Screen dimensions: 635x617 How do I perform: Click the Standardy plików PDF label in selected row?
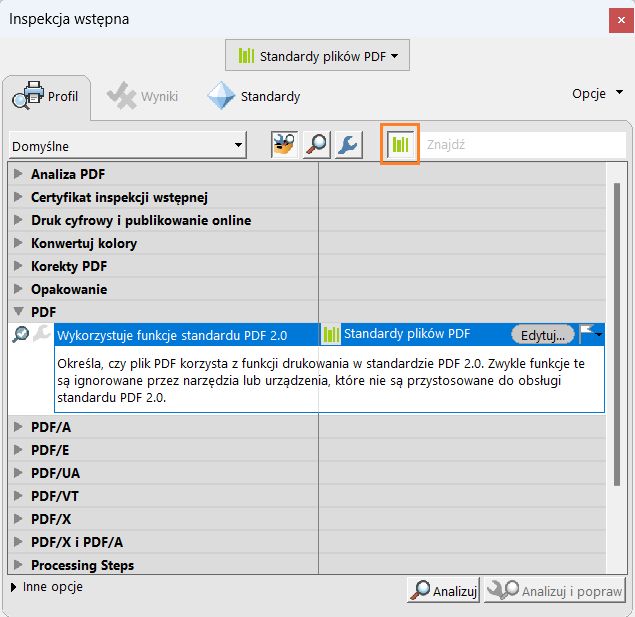tap(407, 334)
